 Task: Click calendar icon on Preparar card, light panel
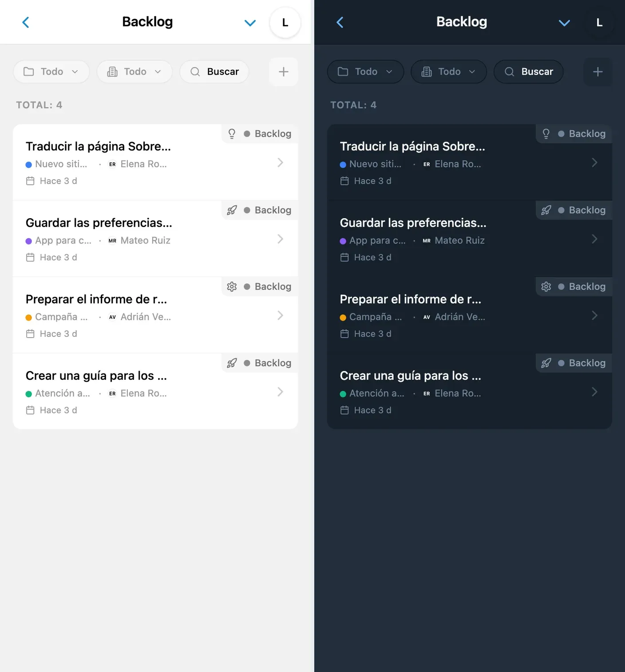(30, 334)
